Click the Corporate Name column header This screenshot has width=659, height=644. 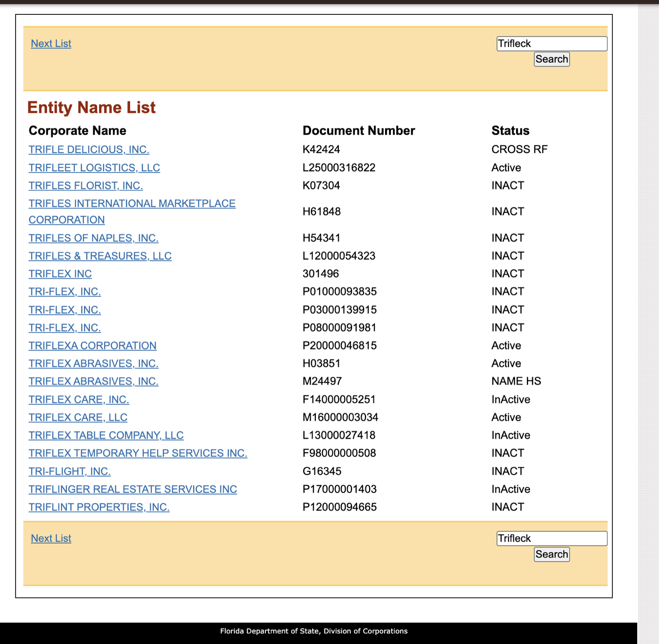[77, 131]
